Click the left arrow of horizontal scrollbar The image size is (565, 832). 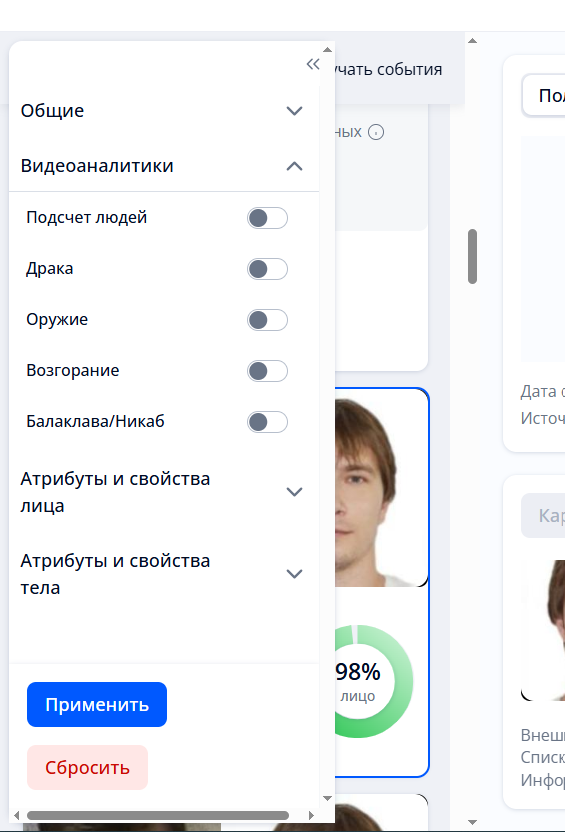pos(16,815)
